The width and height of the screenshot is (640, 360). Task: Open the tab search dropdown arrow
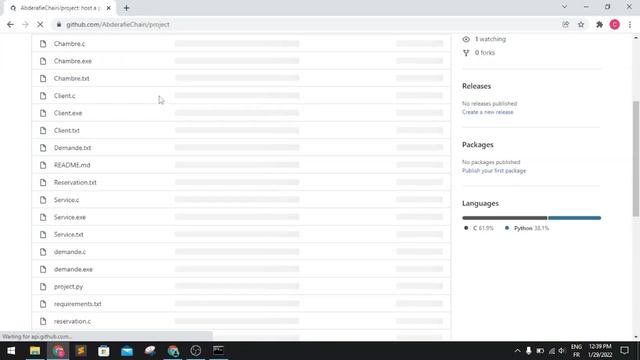click(x=564, y=7)
